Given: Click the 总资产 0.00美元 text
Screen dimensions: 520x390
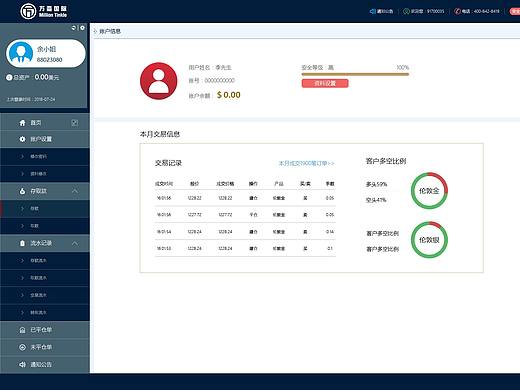Looking at the screenshot, I should [x=36, y=77].
